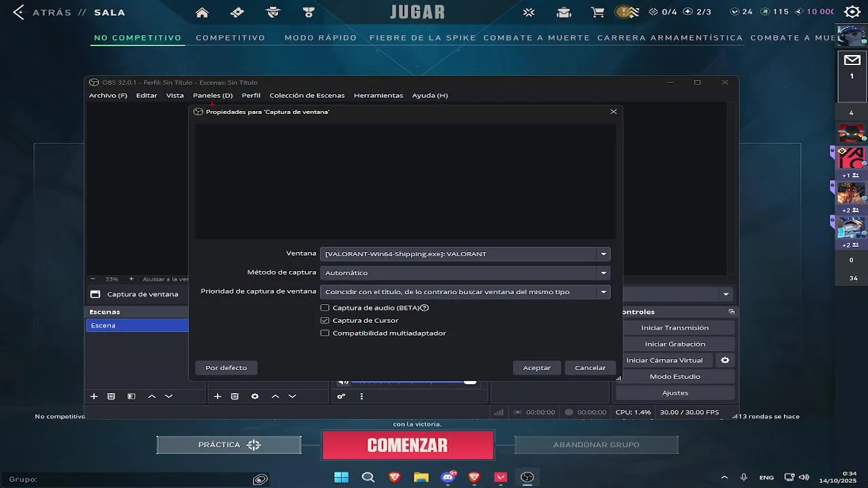The height and width of the screenshot is (488, 868).
Task: Click Grupo chat input field
Action: (x=136, y=479)
